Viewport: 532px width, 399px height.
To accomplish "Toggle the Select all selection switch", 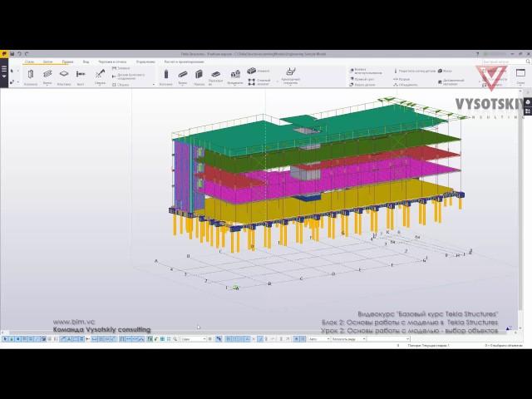I will tap(5, 339).
